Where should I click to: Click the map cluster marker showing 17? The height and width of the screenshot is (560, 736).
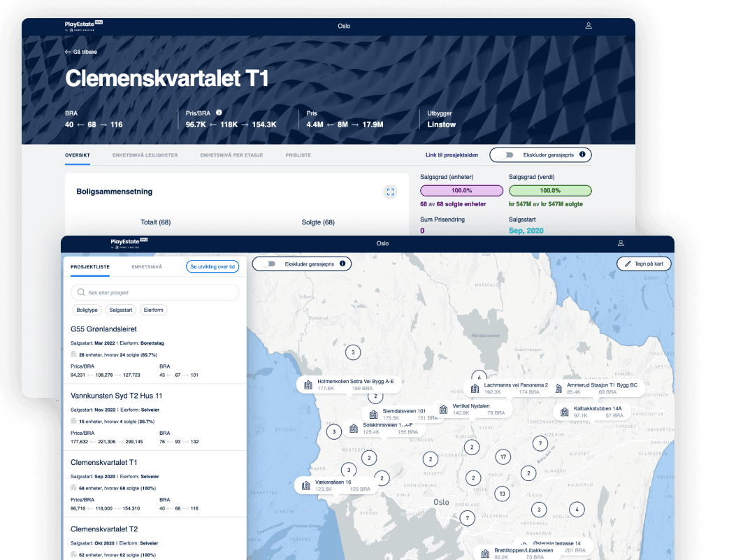pos(502,457)
